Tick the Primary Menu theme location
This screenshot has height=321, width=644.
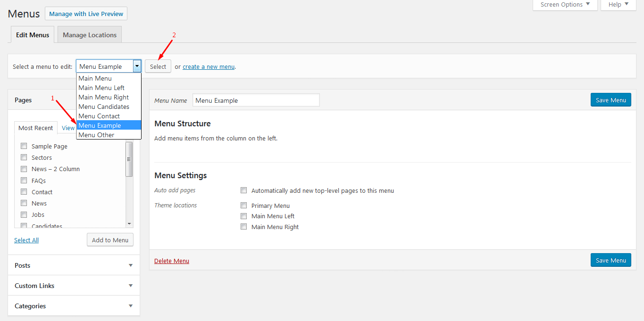click(244, 206)
